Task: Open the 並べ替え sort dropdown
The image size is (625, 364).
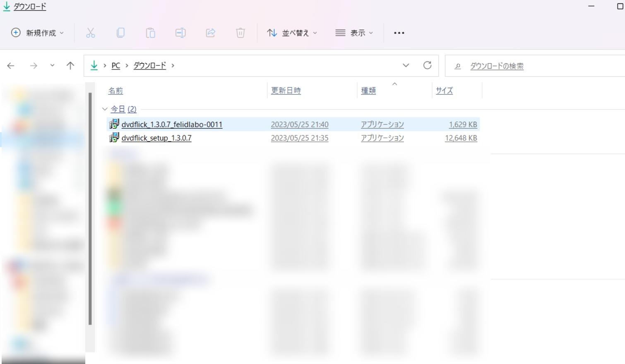Action: coord(291,33)
